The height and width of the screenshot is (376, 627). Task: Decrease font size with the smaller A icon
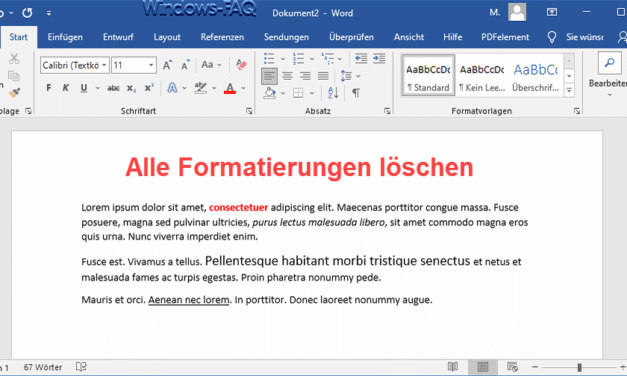click(185, 65)
